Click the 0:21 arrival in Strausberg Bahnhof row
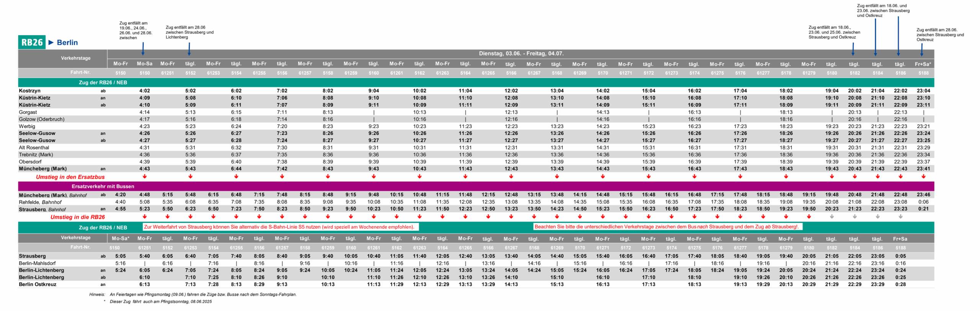 pyautogui.click(x=923, y=209)
